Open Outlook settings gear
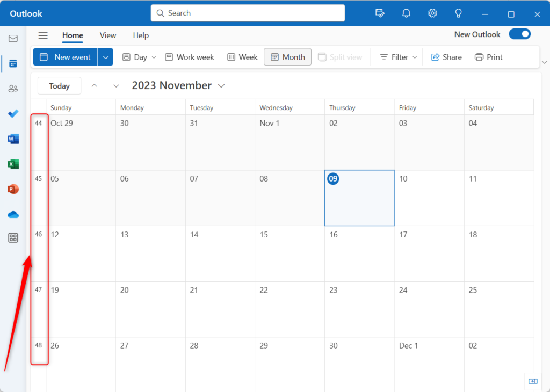Image resolution: width=550 pixels, height=392 pixels. click(x=432, y=13)
